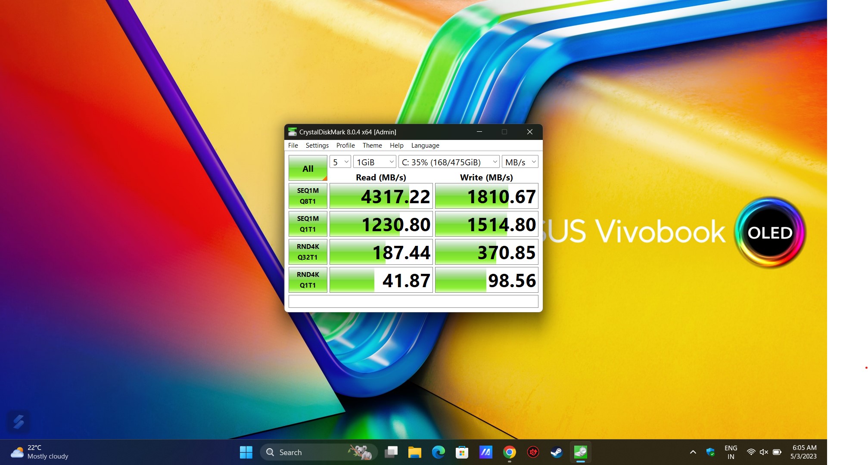Click the taskbar Search box

pyautogui.click(x=319, y=452)
